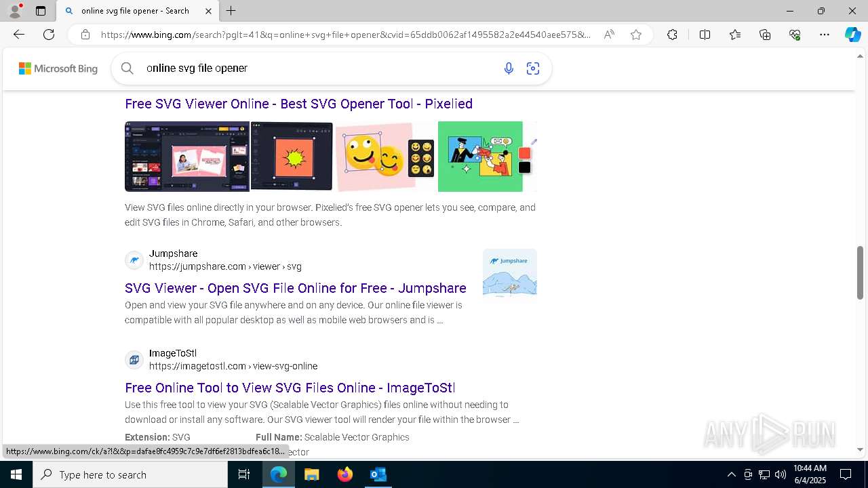Screen dimensions: 868x488
Task: Click the taskbar clock showing 10:44 AM
Action: [x=810, y=474]
